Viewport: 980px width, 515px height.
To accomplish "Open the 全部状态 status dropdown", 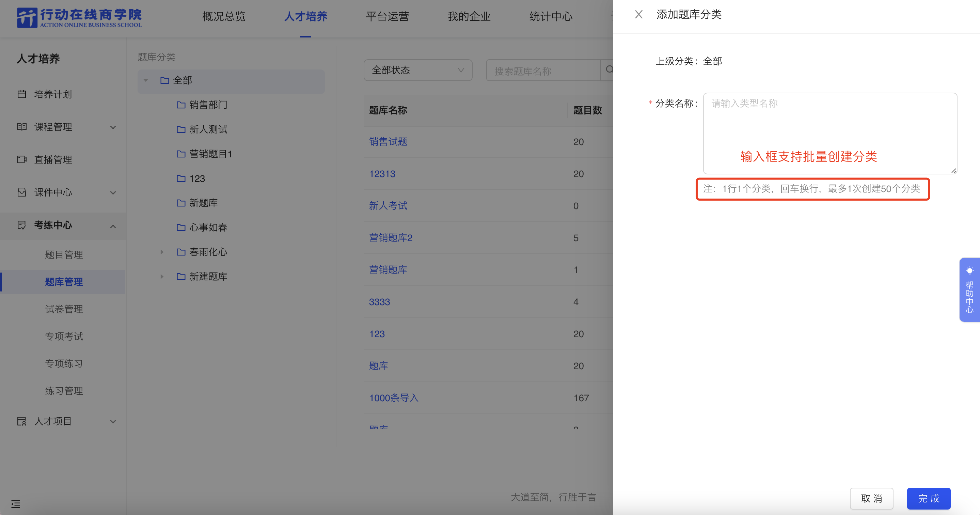I will [x=418, y=70].
